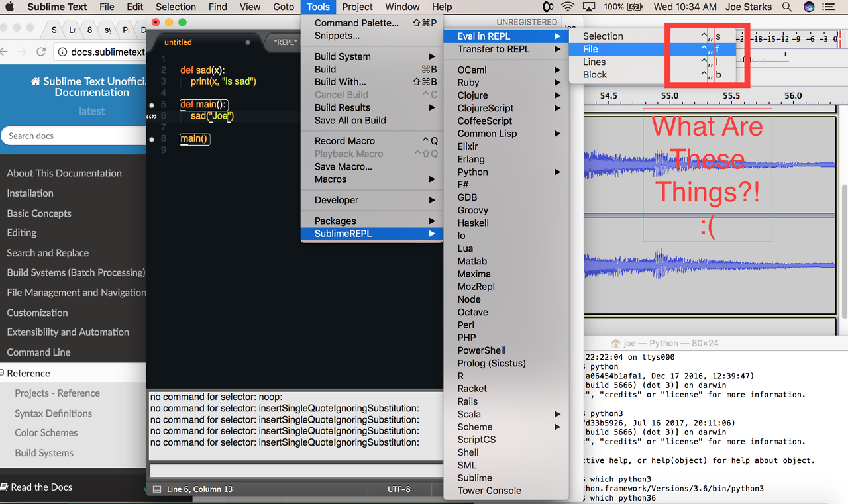Choose Build Results in Tools menu
This screenshot has width=848, height=504.
tap(372, 107)
